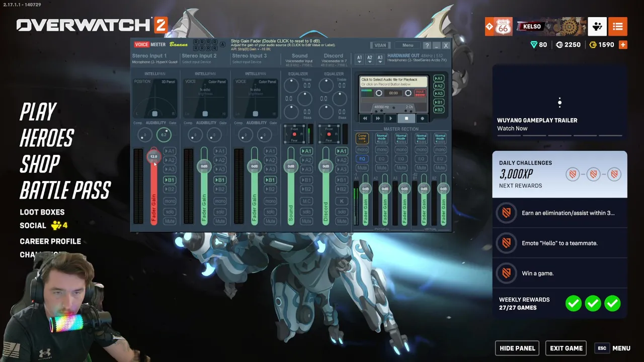Mute the A1 master bus
This screenshot has width=644, height=362.
(362, 168)
